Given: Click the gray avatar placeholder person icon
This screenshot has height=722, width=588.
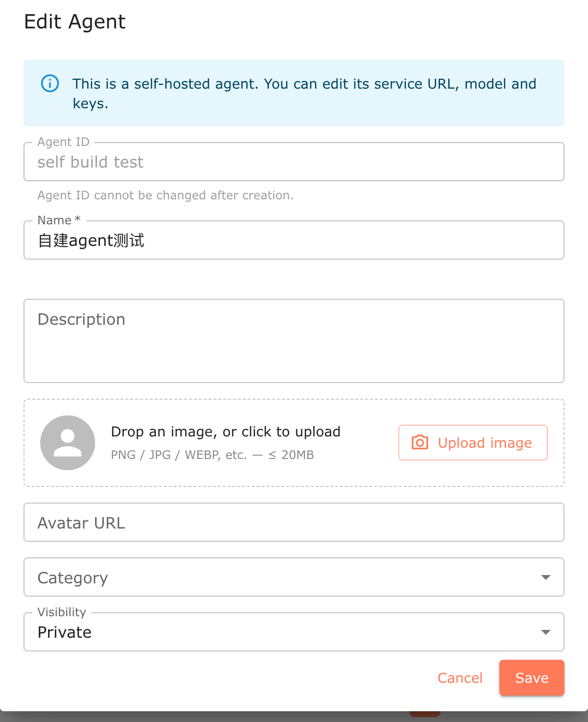Looking at the screenshot, I should point(68,443).
